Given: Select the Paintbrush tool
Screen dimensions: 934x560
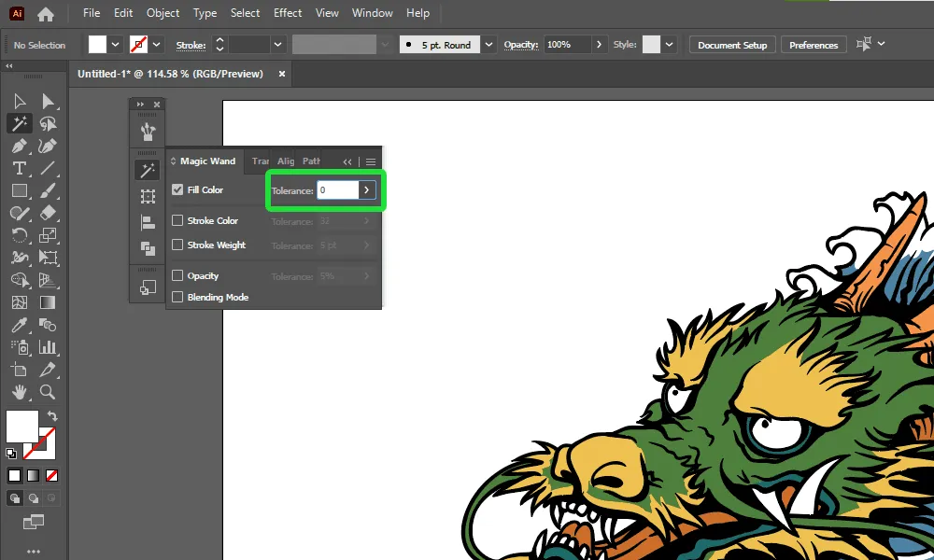Looking at the screenshot, I should point(48,191).
